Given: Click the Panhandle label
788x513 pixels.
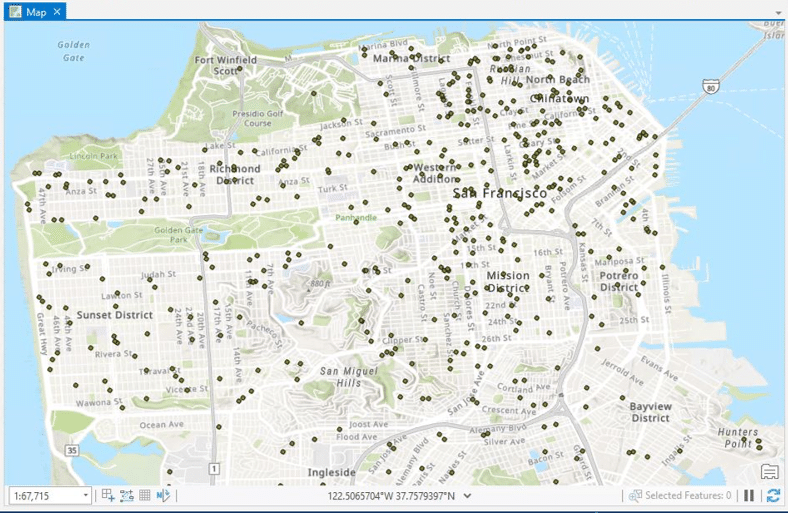Looking at the screenshot, I should point(356,218).
